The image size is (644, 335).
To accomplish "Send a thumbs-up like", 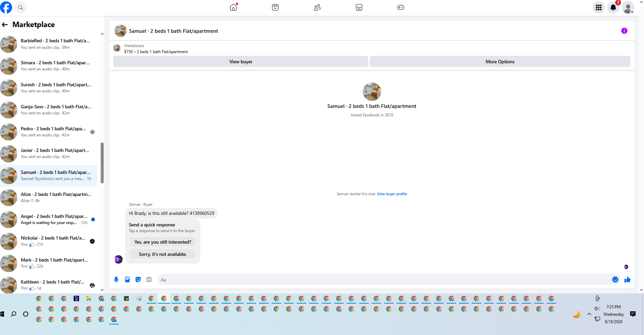I will (x=627, y=280).
